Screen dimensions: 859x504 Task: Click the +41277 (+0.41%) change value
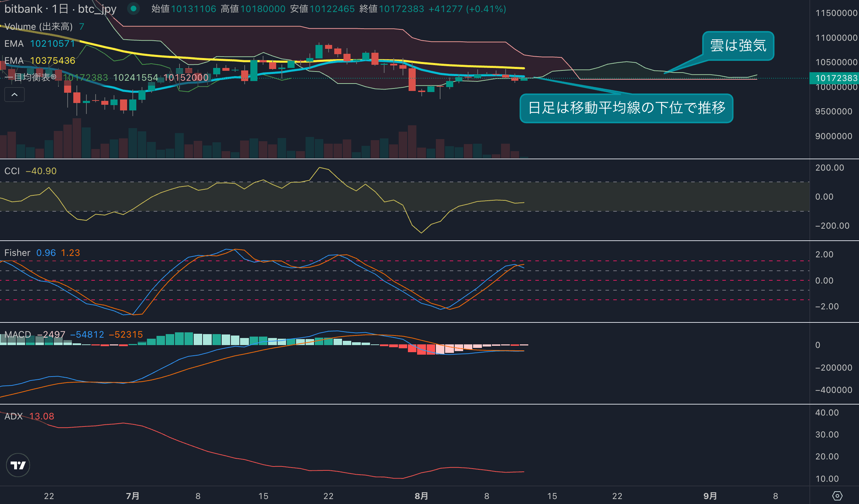coord(467,9)
